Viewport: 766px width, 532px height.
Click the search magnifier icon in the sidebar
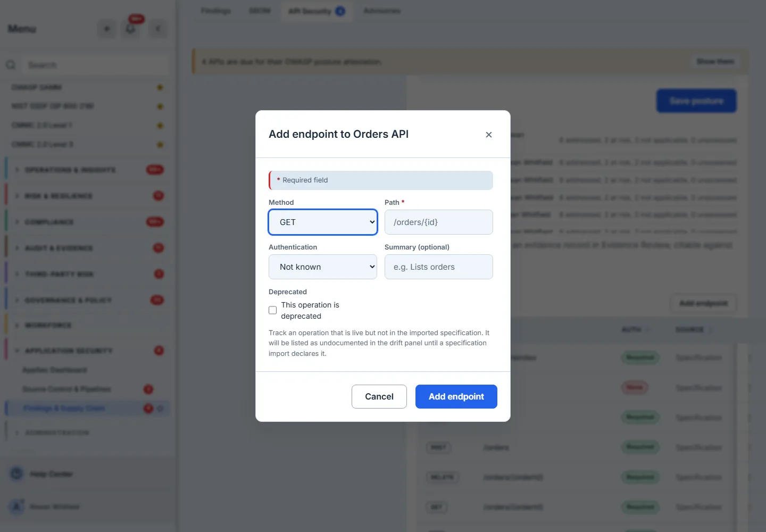pos(11,65)
